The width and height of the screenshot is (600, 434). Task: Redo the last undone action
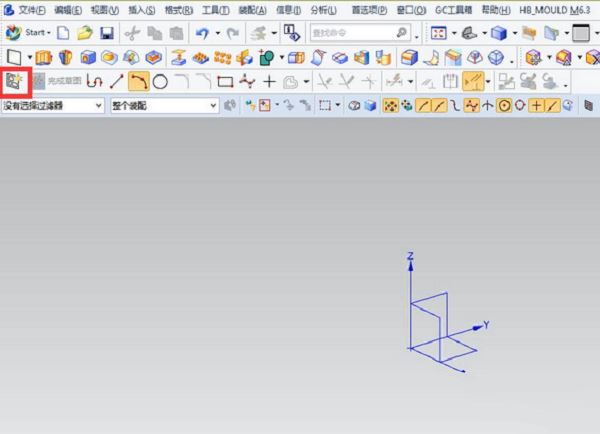233,33
